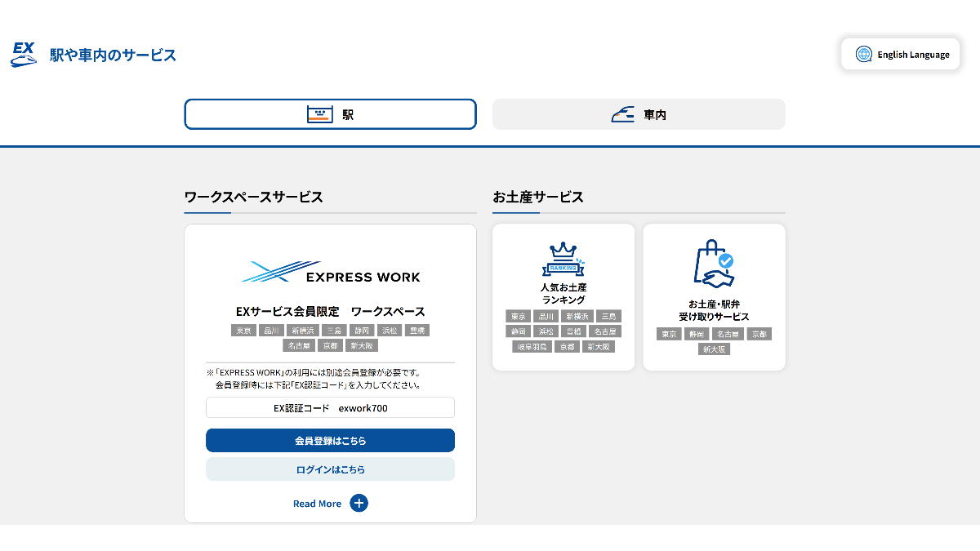Click the station building icon in 駅 tab
The image size is (980, 551).
point(320,114)
